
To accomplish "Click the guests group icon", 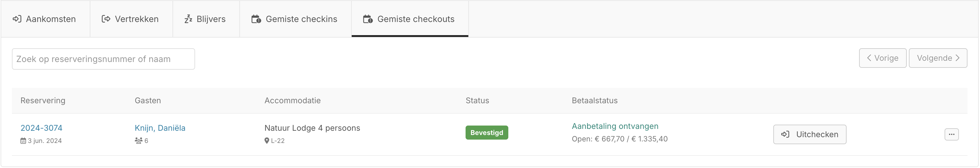I will tap(139, 141).
